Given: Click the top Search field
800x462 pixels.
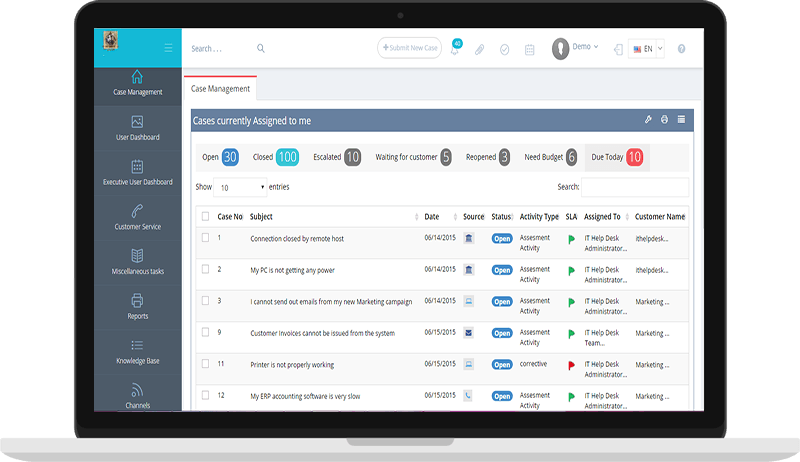Looking at the screenshot, I should [220, 48].
